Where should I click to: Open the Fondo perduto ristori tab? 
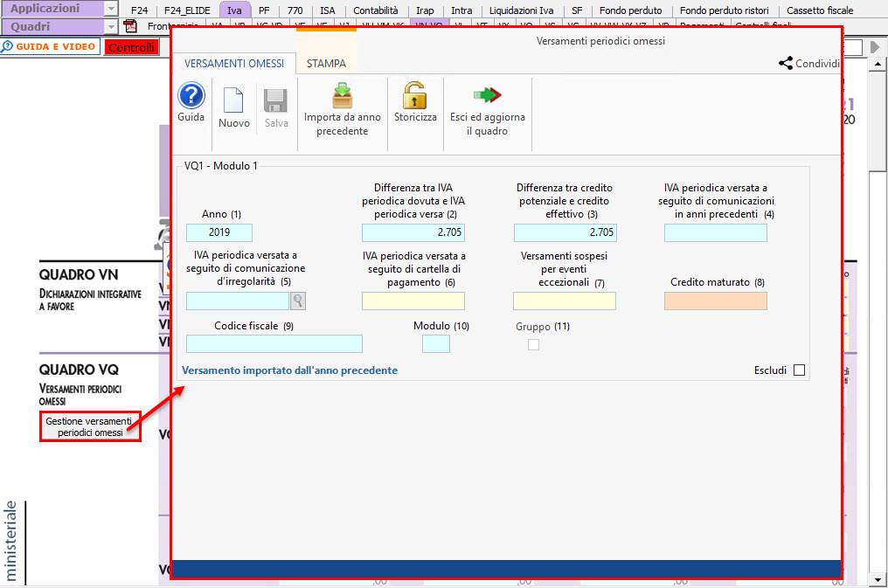(x=725, y=10)
